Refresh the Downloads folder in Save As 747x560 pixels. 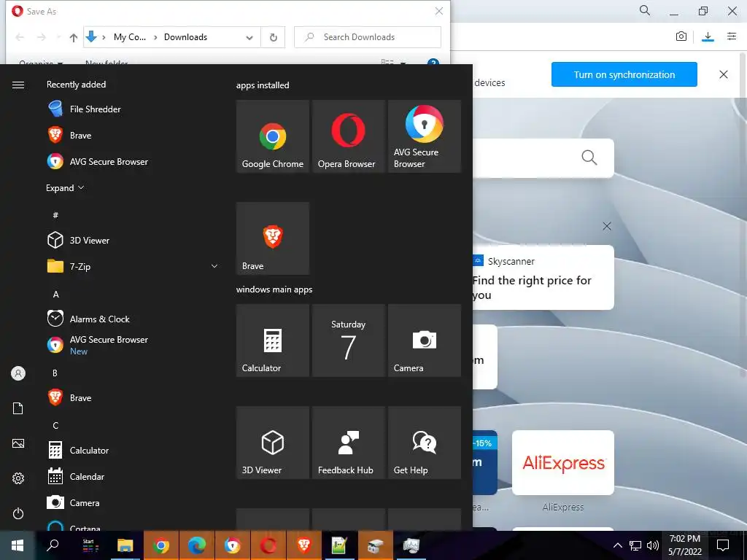(x=273, y=37)
